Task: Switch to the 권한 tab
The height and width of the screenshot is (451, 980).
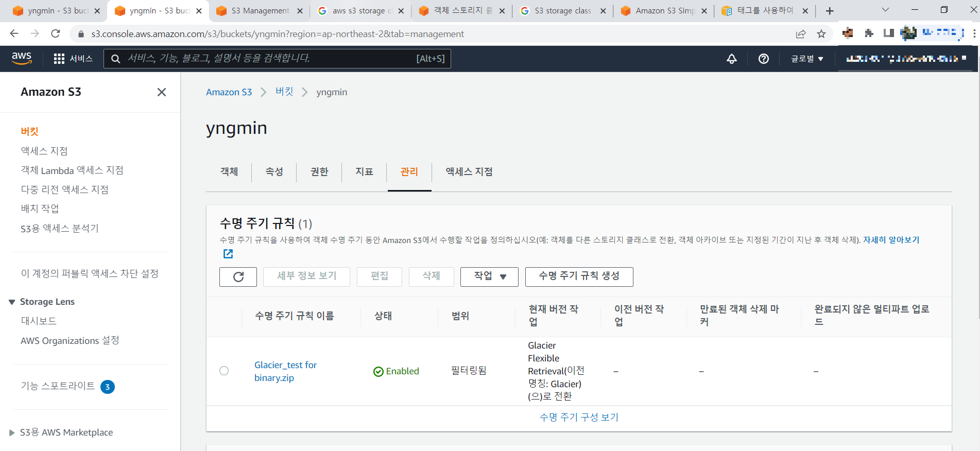Action: [x=319, y=172]
